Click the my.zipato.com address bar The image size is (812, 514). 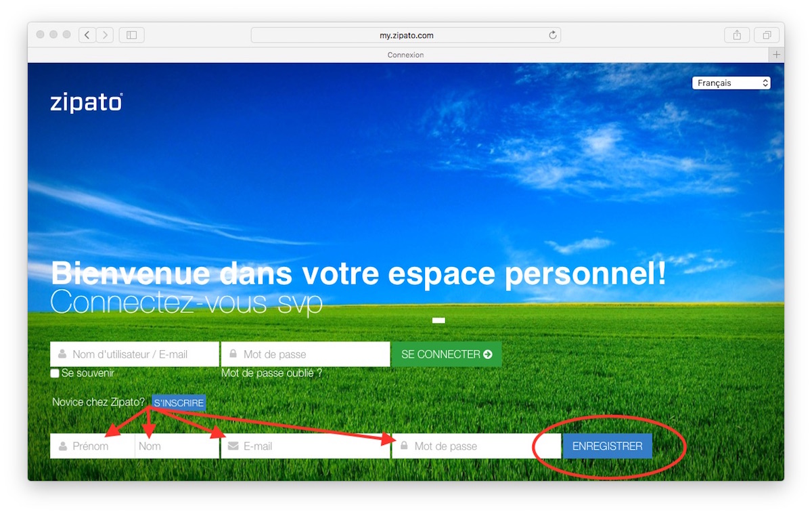click(x=406, y=35)
